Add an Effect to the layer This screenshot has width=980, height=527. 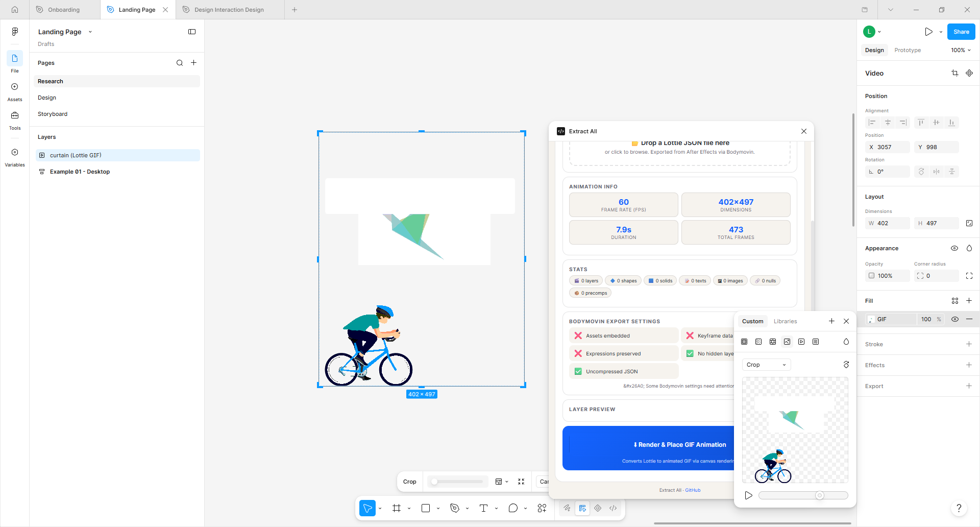[969, 365]
